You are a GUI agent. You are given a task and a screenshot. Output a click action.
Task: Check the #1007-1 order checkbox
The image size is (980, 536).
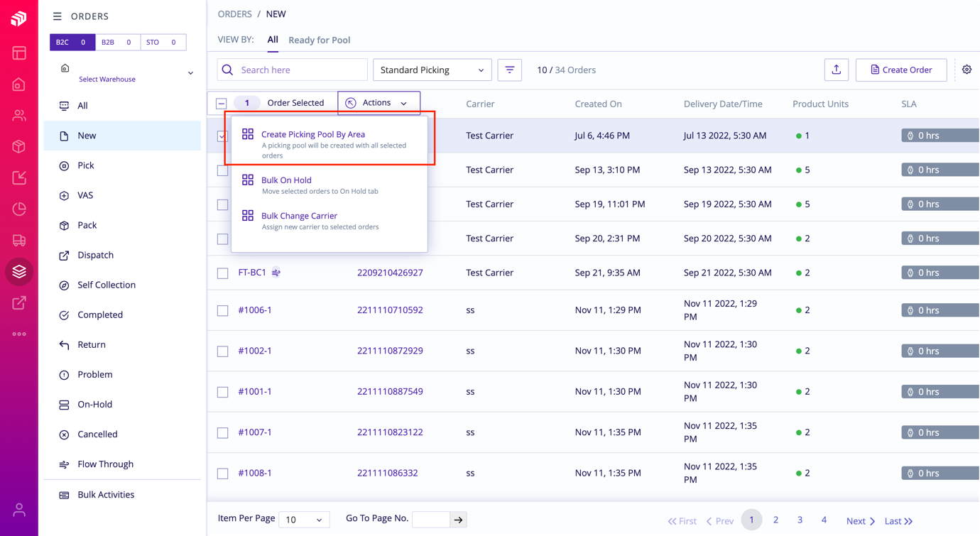coord(223,433)
